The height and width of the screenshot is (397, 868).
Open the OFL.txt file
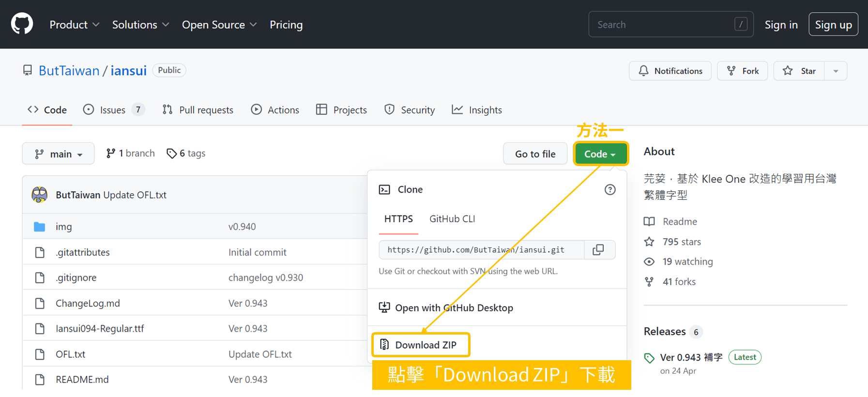click(x=70, y=354)
